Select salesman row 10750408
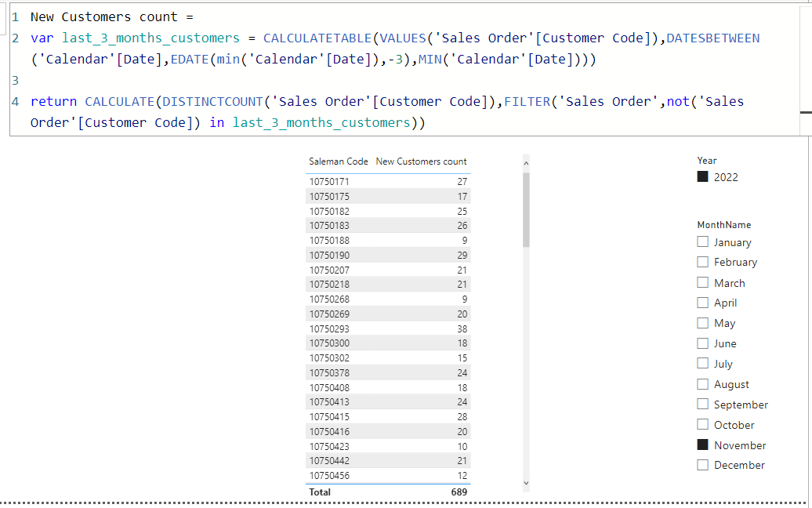This screenshot has width=812, height=508. click(x=388, y=388)
